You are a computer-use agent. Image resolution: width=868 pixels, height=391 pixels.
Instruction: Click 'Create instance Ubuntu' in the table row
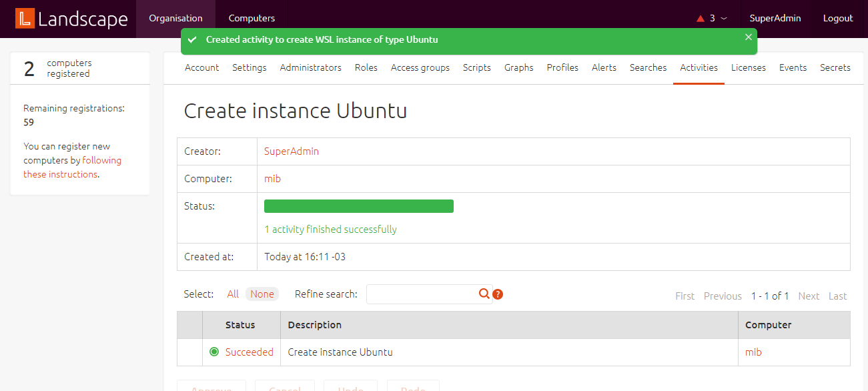tap(340, 352)
